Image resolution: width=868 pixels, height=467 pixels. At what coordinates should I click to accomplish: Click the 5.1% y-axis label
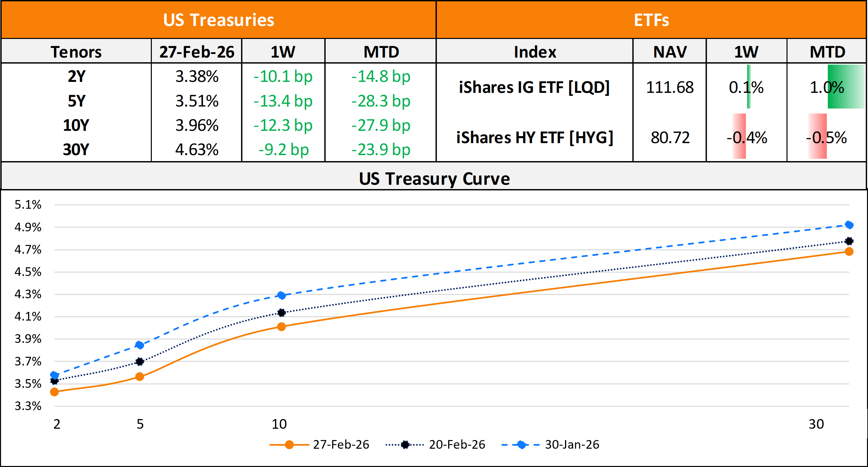[x=28, y=204]
